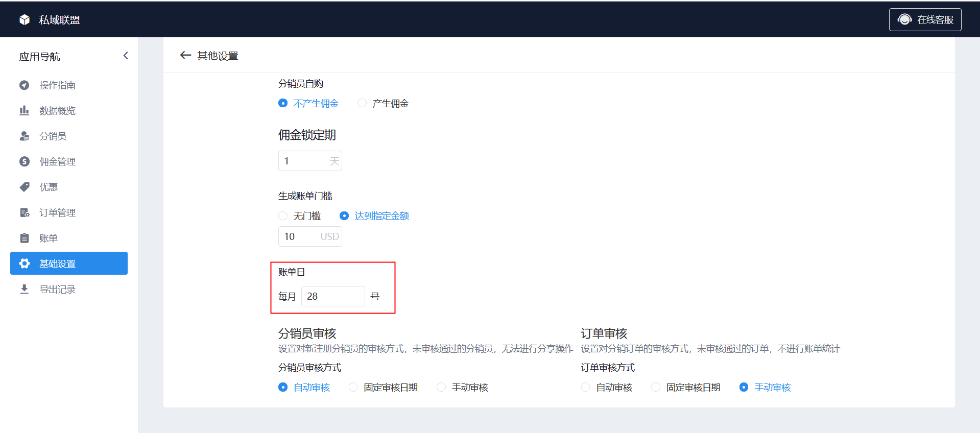Open 数据概览 menu item

(69, 111)
